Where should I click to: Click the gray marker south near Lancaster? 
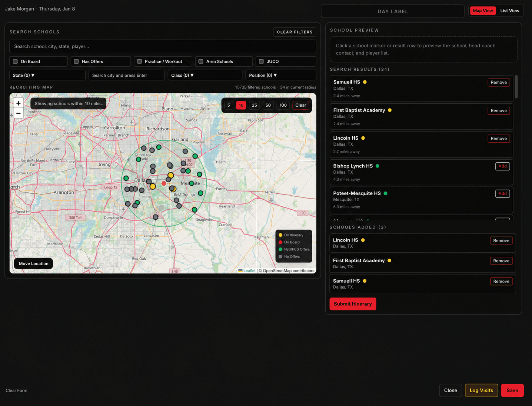[x=156, y=217]
